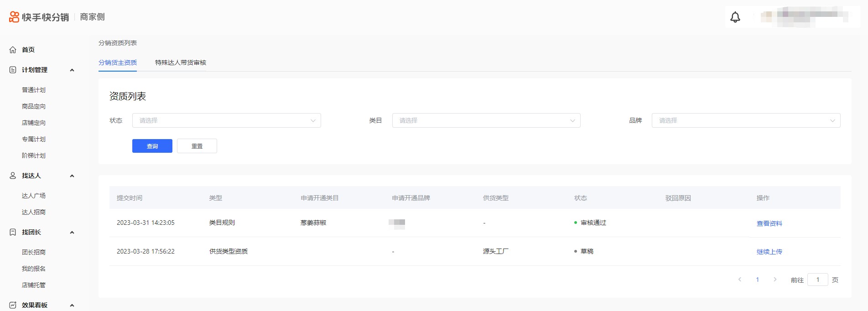Open 达人广场 menu item
The height and width of the screenshot is (311, 868).
tap(34, 196)
